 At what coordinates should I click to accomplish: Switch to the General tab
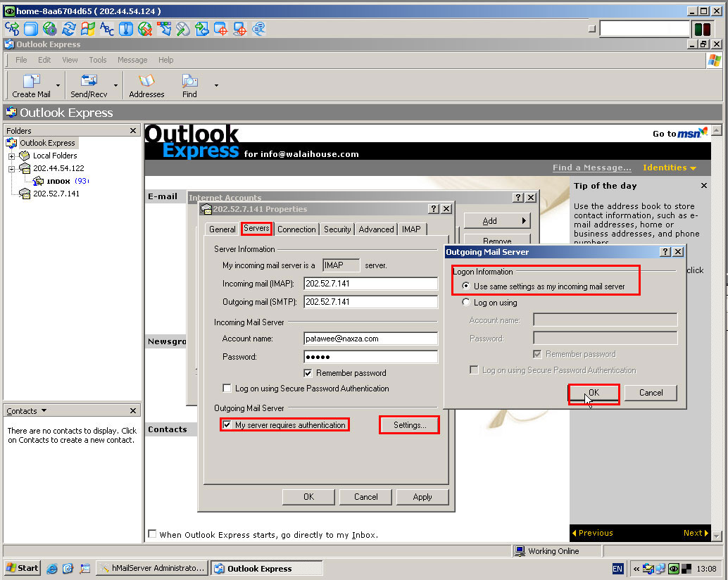point(222,229)
